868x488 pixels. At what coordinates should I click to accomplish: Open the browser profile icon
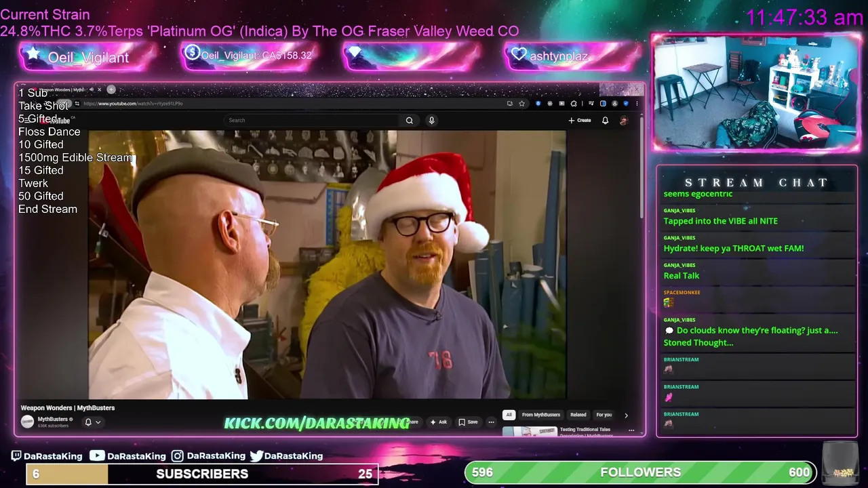(x=614, y=104)
